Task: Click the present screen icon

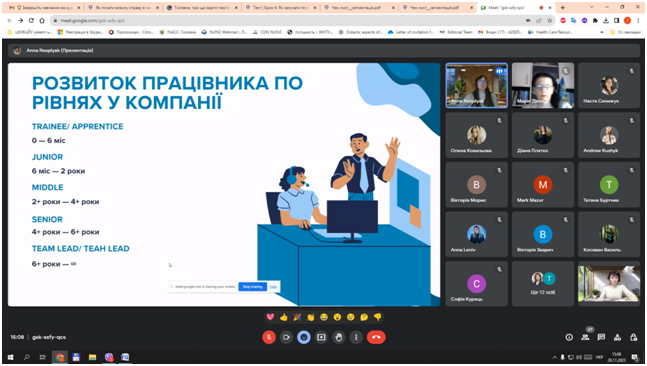Action: pos(321,337)
